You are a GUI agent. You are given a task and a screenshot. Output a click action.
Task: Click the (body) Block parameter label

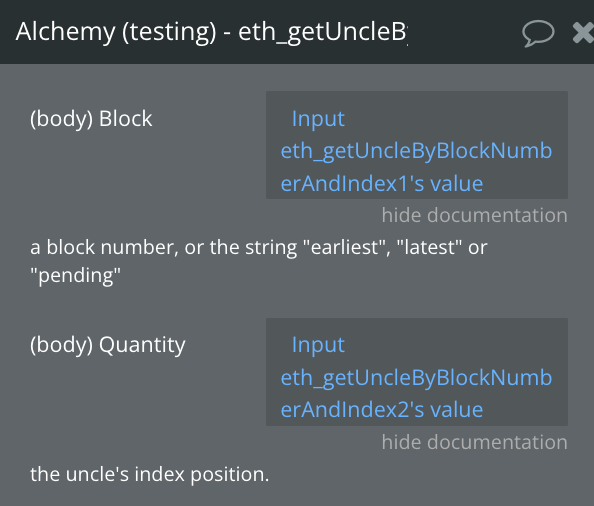(91, 119)
